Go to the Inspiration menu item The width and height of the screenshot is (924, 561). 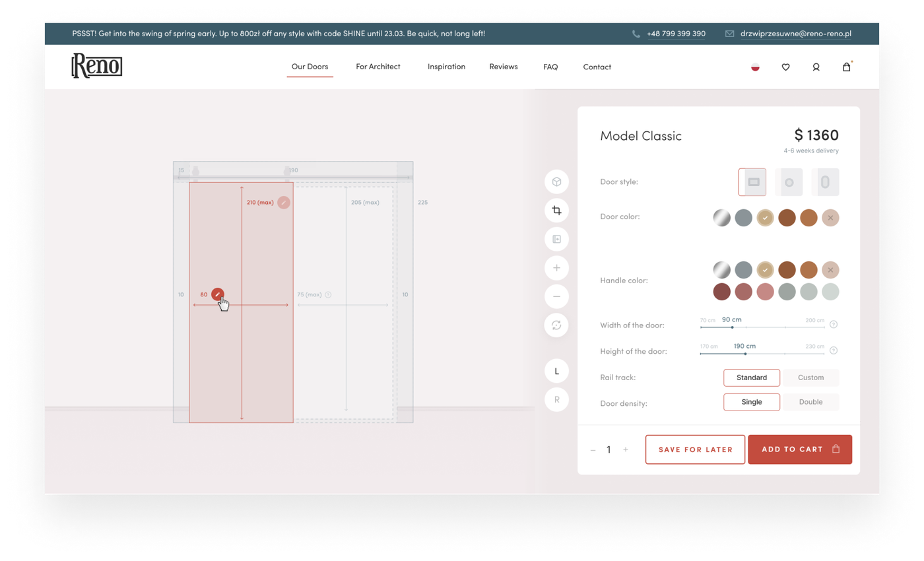coord(446,67)
